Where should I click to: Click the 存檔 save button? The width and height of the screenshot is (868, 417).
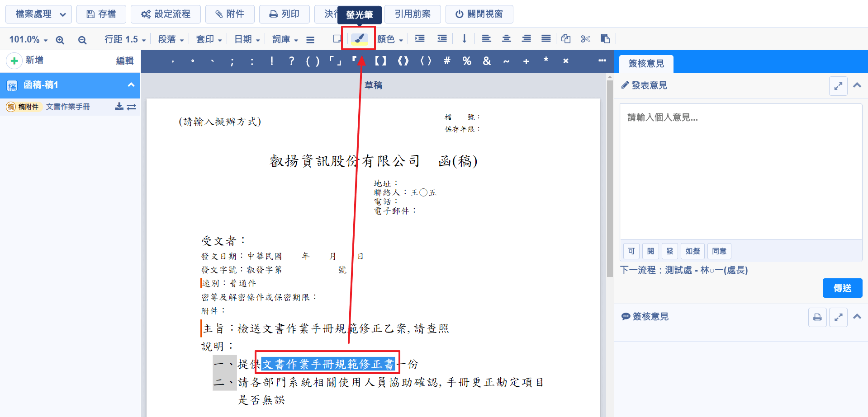click(x=101, y=14)
